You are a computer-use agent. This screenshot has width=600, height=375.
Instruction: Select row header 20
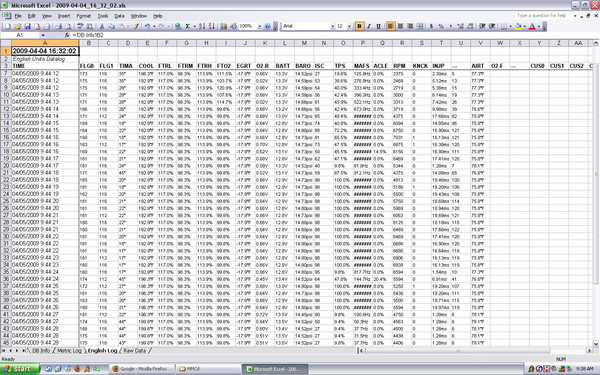6,166
